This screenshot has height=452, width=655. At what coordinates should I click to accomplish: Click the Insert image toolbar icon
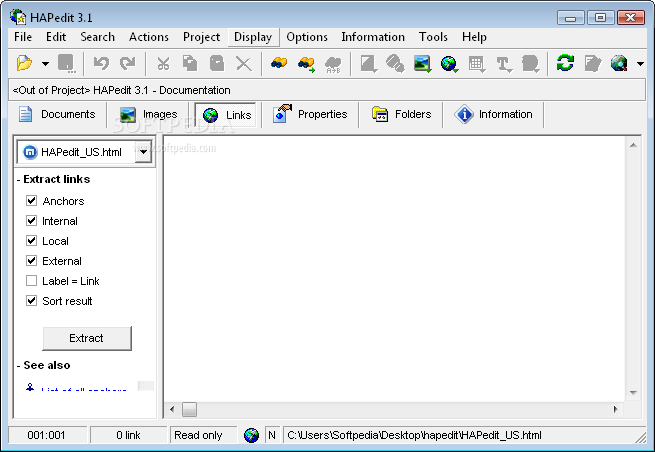point(422,64)
